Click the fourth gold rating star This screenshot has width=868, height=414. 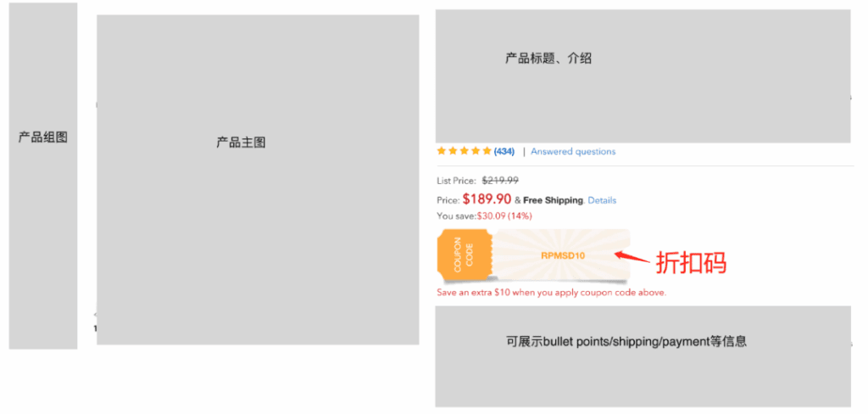[475, 151]
